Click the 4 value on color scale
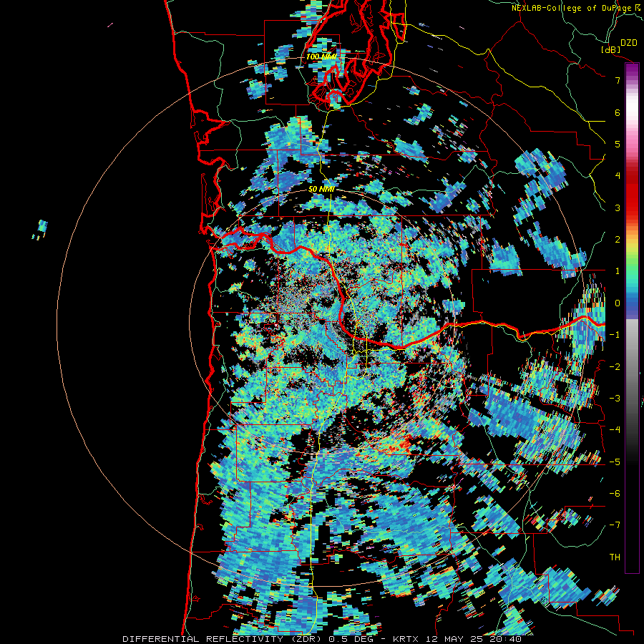 (618, 176)
